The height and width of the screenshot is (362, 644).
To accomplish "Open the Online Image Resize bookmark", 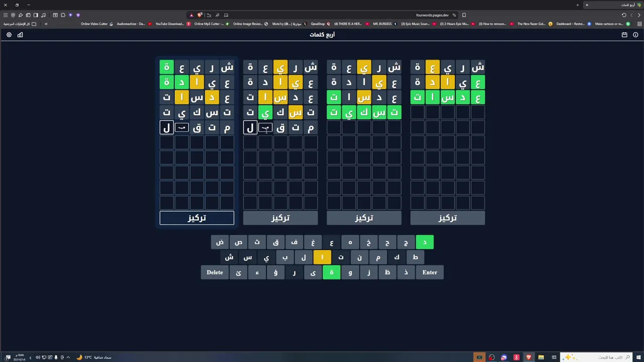I will pyautogui.click(x=250, y=24).
